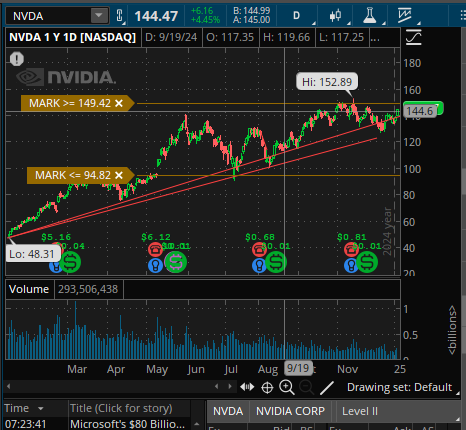Viewport: 466px width, 430px height.
Task: Click the 9/19 date marker on axis
Action: [298, 368]
